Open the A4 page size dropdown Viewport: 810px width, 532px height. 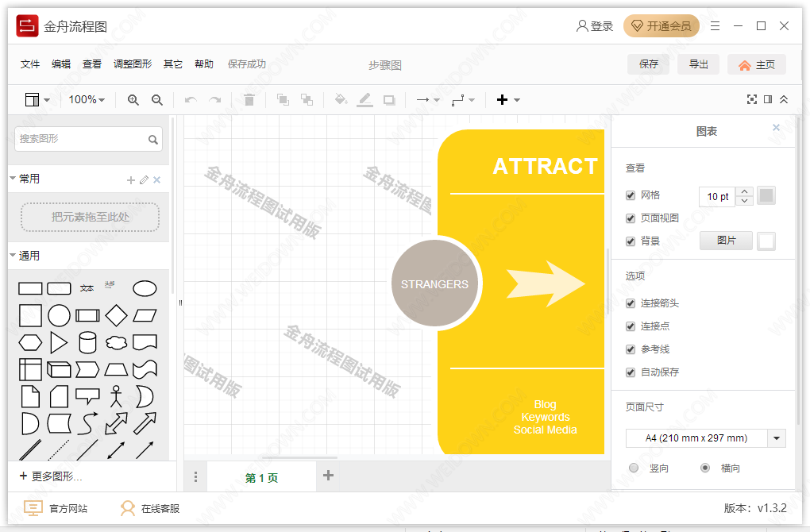[x=777, y=438]
